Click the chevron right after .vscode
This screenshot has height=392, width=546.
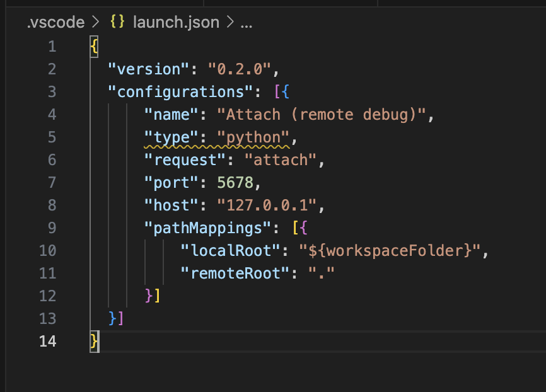point(96,23)
